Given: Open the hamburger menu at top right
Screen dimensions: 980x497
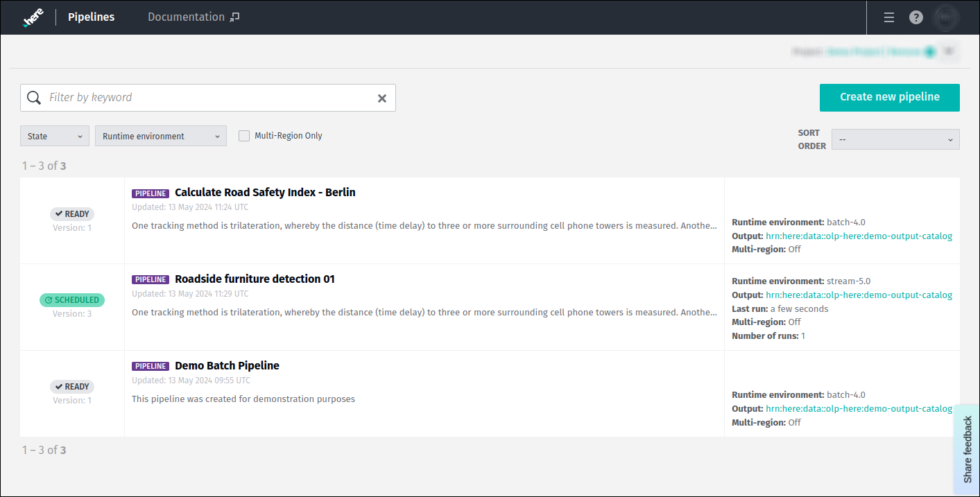Looking at the screenshot, I should [888, 17].
